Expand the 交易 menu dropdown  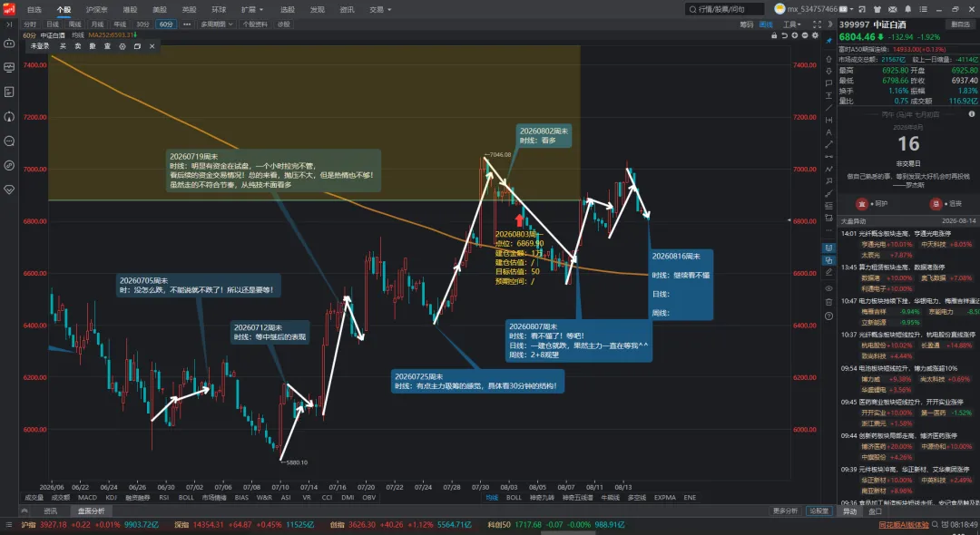click(380, 9)
